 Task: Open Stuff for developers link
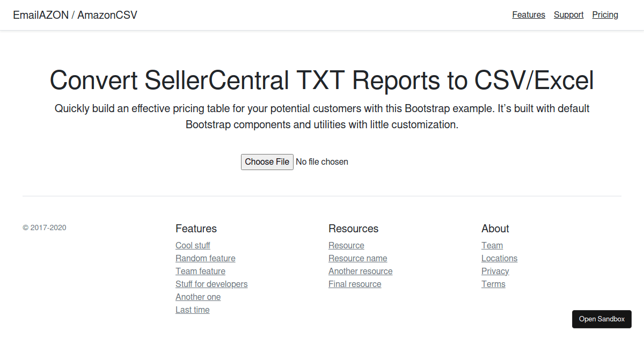pos(211,284)
